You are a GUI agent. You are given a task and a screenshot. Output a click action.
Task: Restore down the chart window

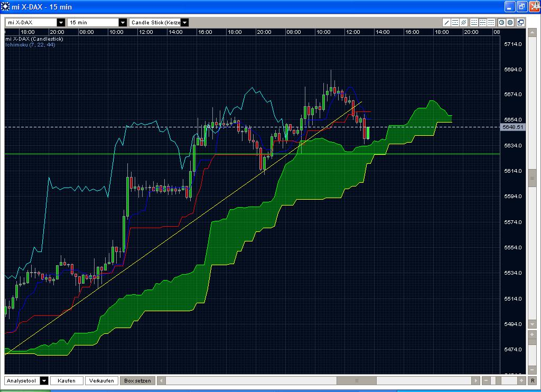[522, 6]
